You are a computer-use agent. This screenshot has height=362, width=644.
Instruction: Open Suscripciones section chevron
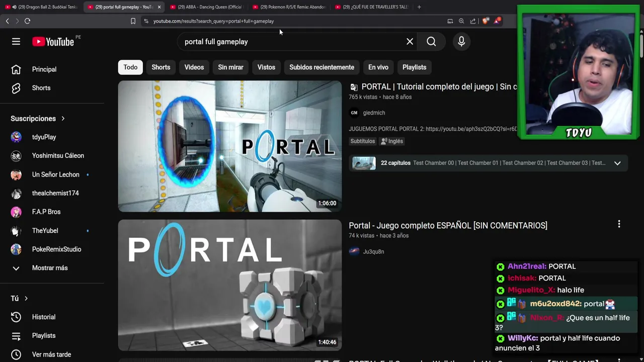(63, 119)
